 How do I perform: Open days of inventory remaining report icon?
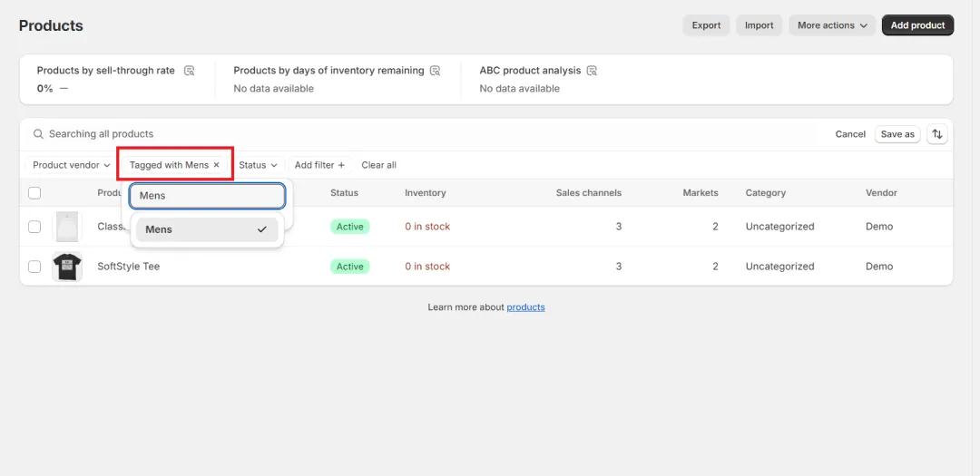pos(435,71)
